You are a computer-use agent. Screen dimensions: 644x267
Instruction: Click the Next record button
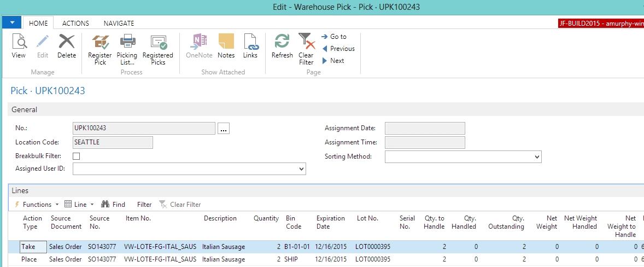point(333,61)
